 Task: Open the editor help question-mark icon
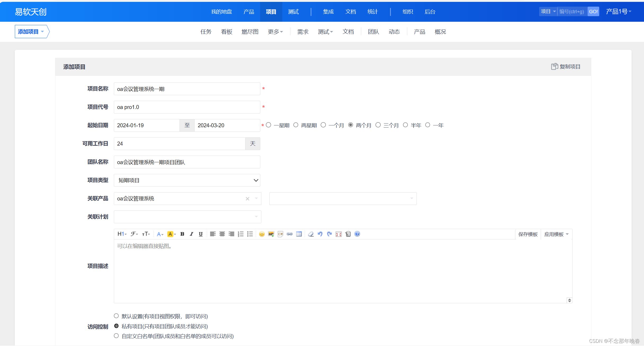357,234
